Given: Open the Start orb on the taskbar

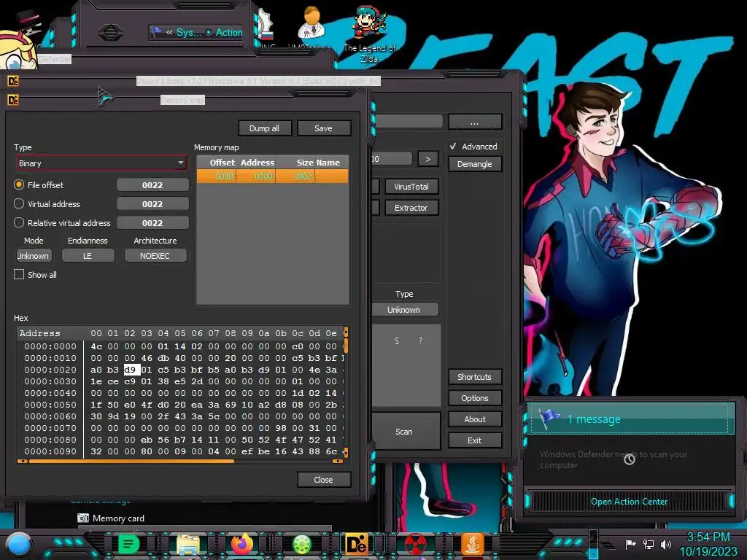Looking at the screenshot, I should click(x=18, y=545).
